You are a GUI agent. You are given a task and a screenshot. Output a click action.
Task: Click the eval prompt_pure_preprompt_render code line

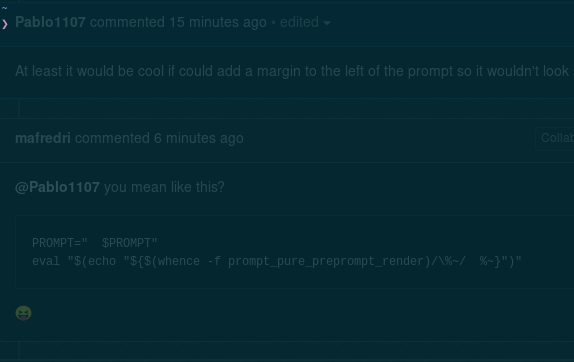pyautogui.click(x=277, y=261)
